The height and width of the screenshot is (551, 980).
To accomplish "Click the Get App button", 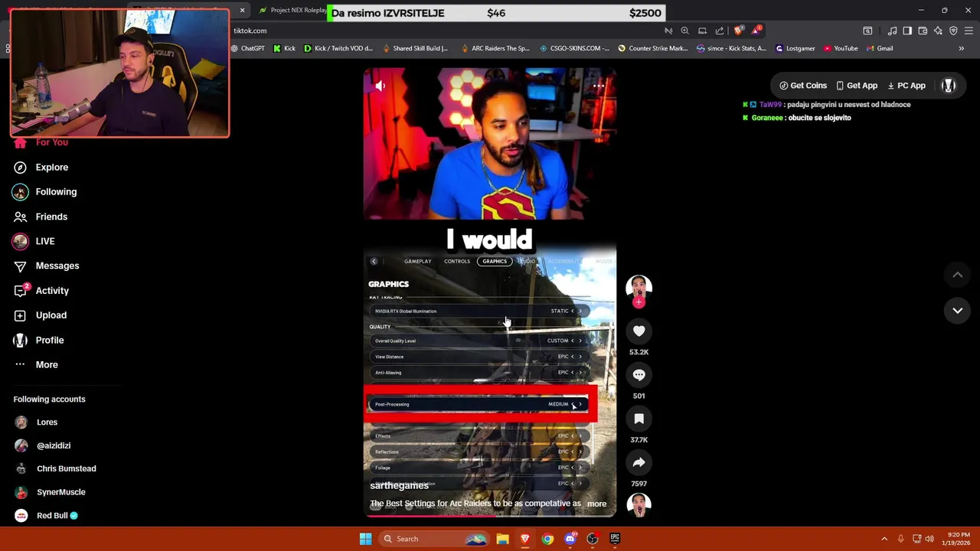I will tap(857, 86).
